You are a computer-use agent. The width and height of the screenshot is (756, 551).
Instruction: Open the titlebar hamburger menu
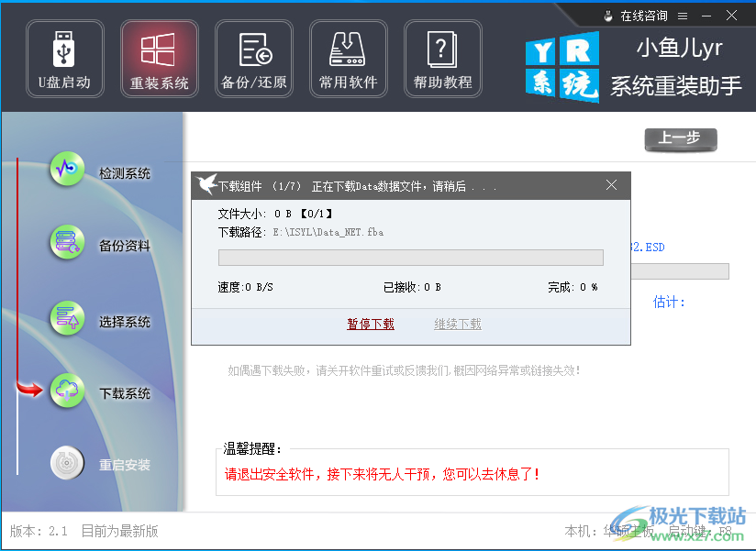(683, 15)
